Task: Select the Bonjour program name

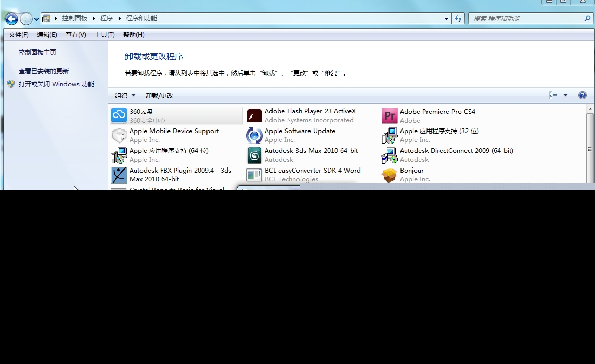Action: pos(412,171)
